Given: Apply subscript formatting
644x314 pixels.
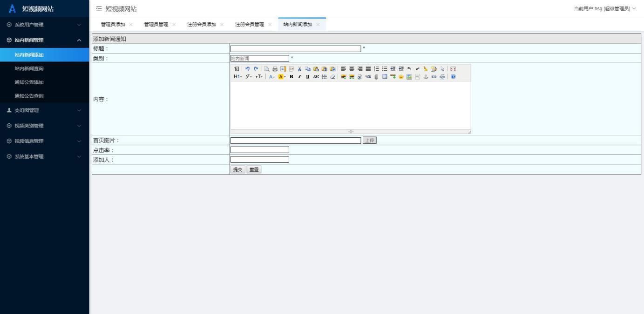Looking at the screenshot, I should (x=409, y=69).
